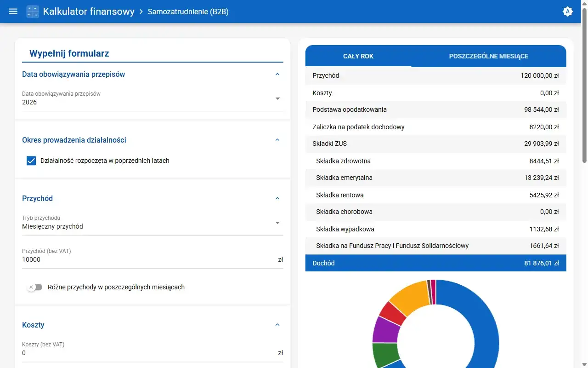Click the Składka zdrowotna row label
Image resolution: width=588 pixels, height=368 pixels.
[343, 161]
